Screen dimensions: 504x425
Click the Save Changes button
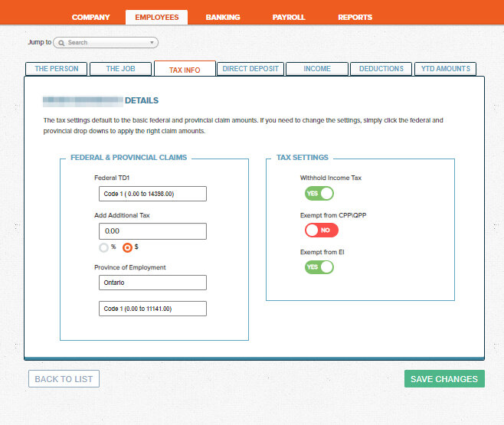pyautogui.click(x=444, y=378)
